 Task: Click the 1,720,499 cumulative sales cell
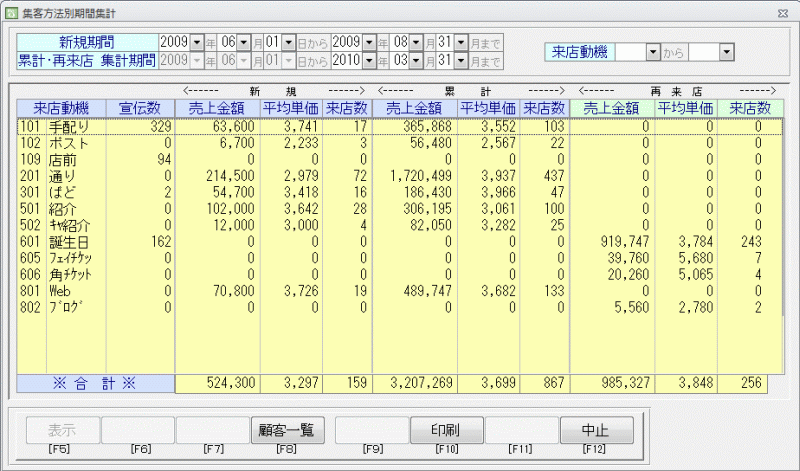coord(415,176)
